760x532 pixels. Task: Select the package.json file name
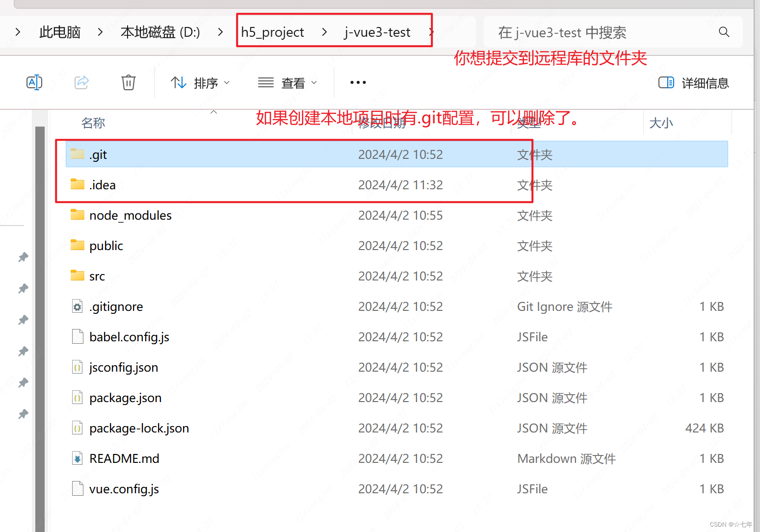[x=126, y=398]
